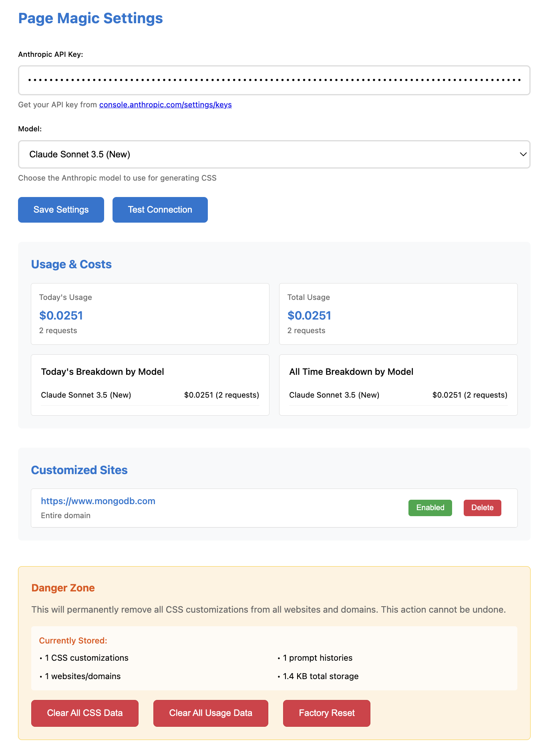Click the Model dropdown chevron arrow
Screen dimensions: 547x756
(523, 154)
